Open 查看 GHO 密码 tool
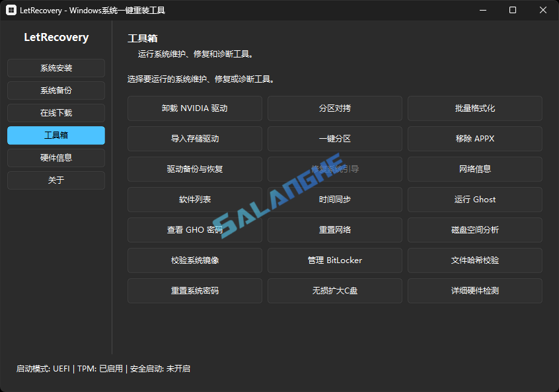 tap(195, 230)
